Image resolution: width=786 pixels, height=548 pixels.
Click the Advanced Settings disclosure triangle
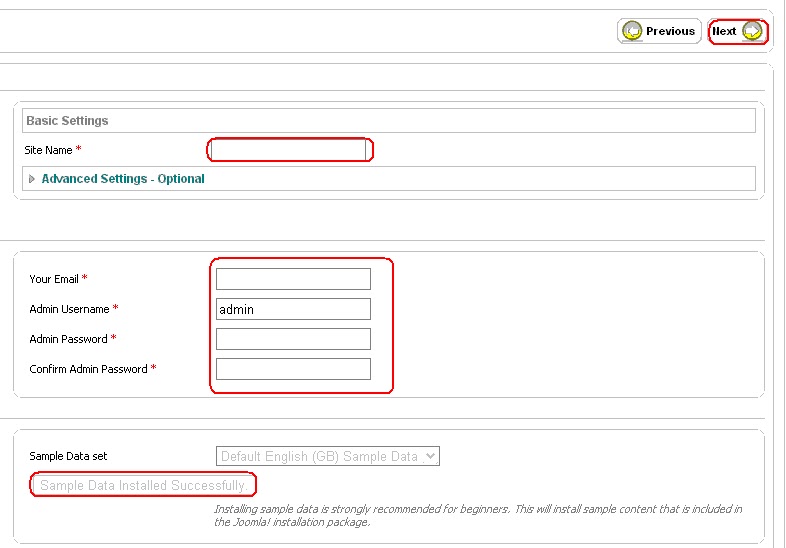pyautogui.click(x=32, y=179)
